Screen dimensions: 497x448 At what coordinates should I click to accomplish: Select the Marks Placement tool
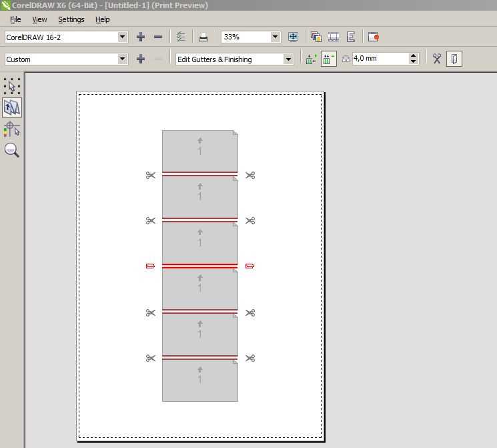pyautogui.click(x=12, y=130)
